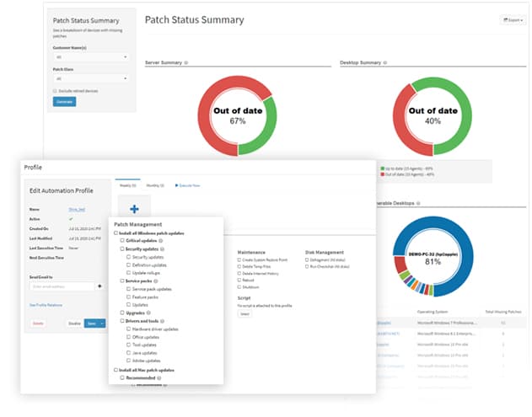Viewport: 532px width, 417px height.
Task: Click the Execute Now play icon
Action: [x=176, y=184]
